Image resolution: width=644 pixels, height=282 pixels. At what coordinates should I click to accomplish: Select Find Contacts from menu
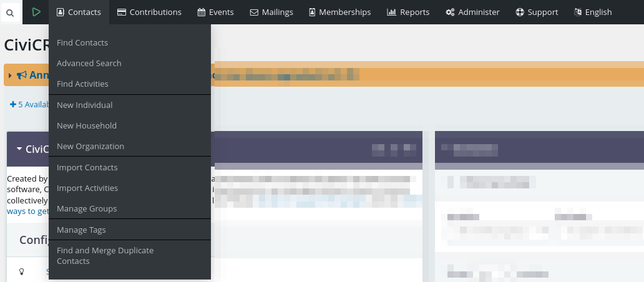(82, 42)
